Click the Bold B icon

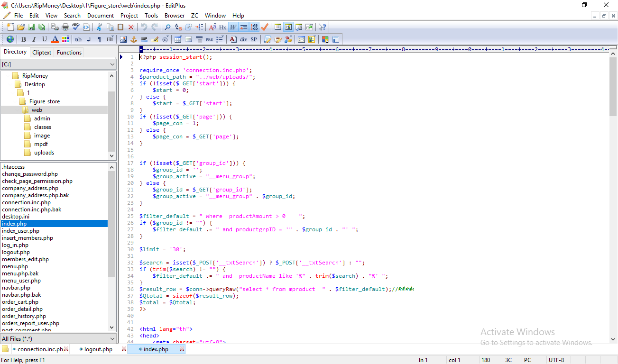coord(23,39)
